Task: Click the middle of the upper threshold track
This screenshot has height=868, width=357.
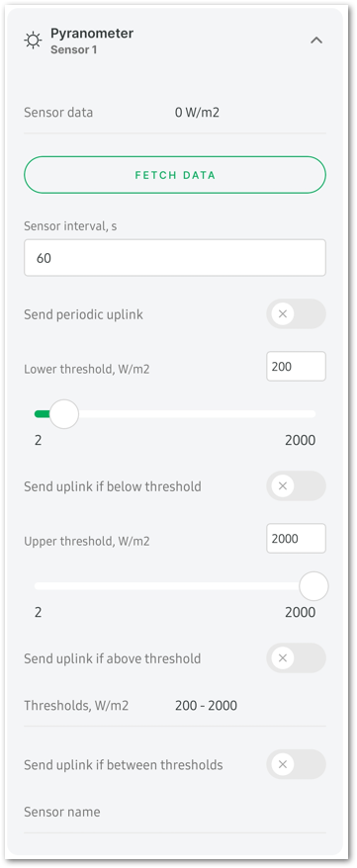Action: tap(175, 586)
